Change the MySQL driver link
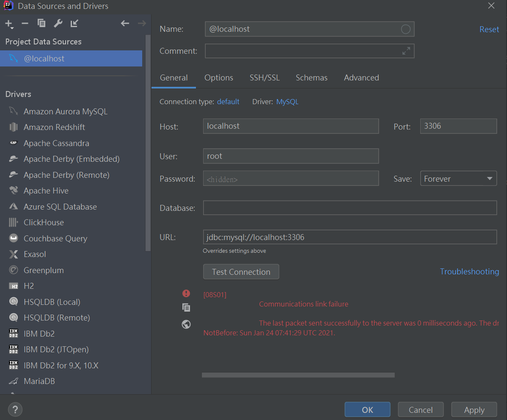This screenshot has width=507, height=420. (287, 102)
